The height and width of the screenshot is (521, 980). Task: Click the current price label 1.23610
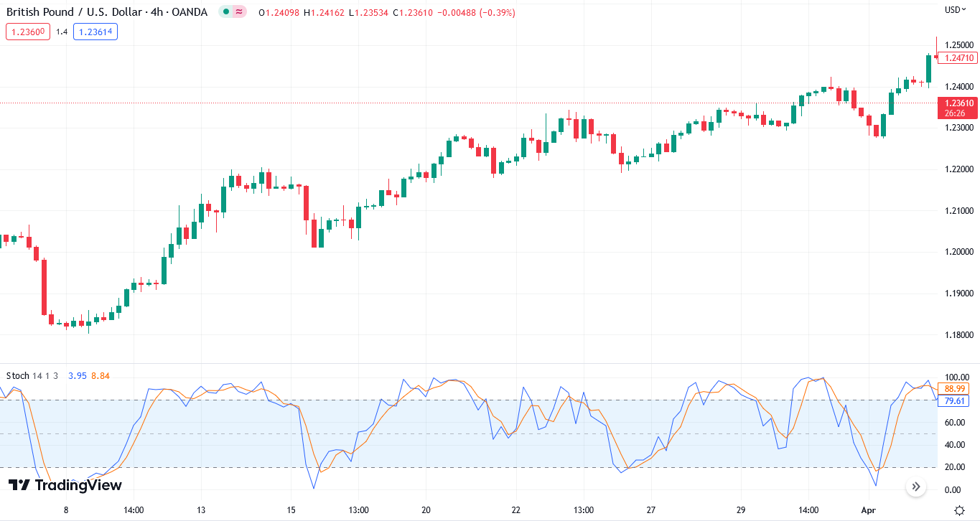(959, 103)
